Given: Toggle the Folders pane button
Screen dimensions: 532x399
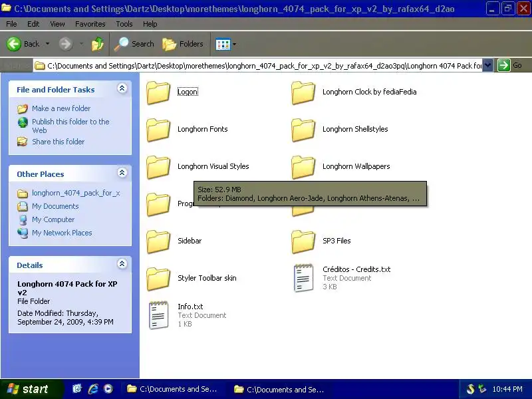Looking at the screenshot, I should coord(182,44).
